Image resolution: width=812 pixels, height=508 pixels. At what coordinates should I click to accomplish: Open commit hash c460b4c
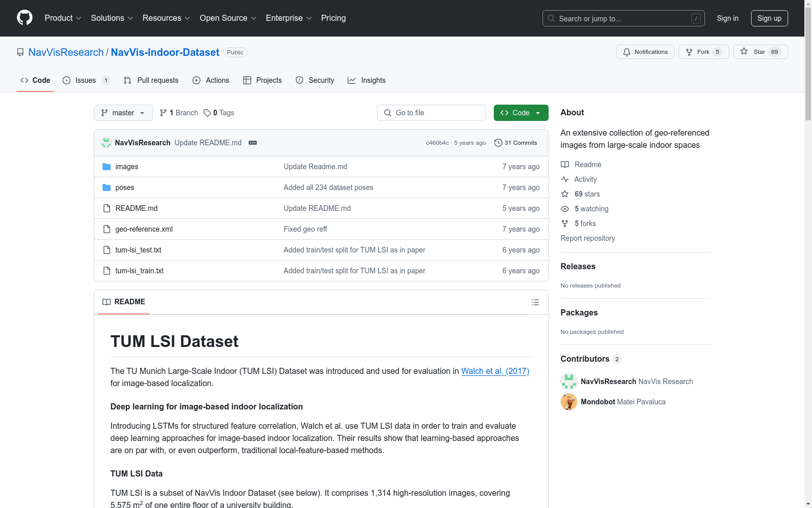pos(437,143)
